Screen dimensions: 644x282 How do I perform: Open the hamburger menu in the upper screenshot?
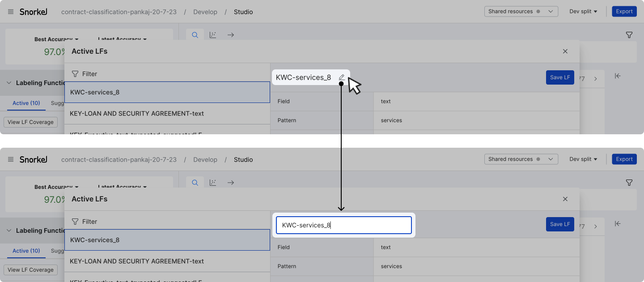pos(11,12)
